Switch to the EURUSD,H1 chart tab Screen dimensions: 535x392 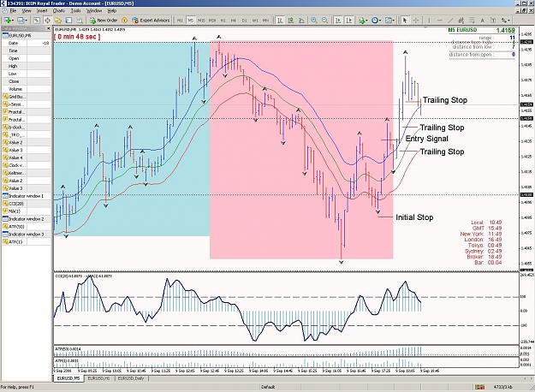click(98, 378)
